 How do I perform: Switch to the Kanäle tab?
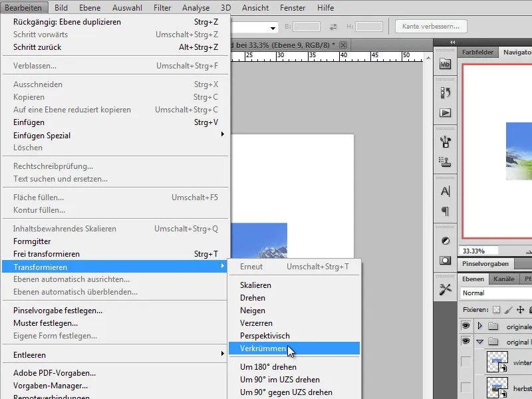(503, 279)
